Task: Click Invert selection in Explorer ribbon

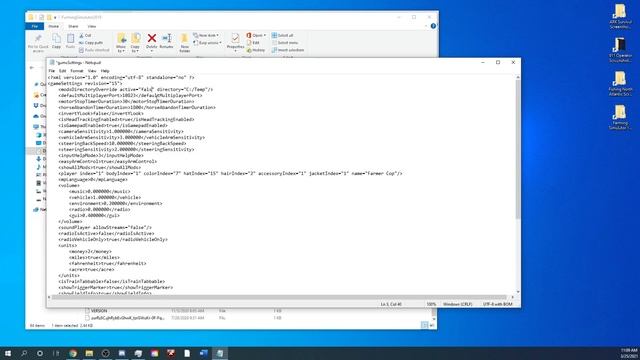Action: click(288, 50)
